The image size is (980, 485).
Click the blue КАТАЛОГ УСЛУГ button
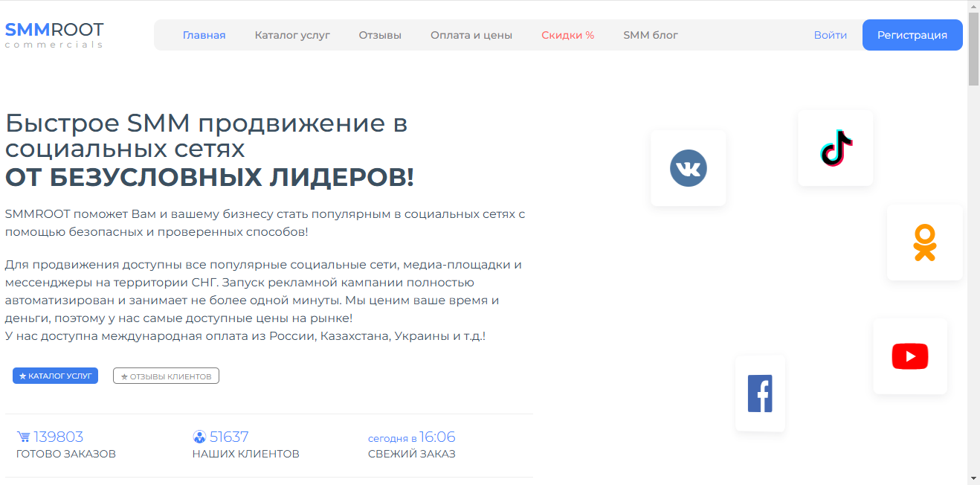tap(55, 376)
